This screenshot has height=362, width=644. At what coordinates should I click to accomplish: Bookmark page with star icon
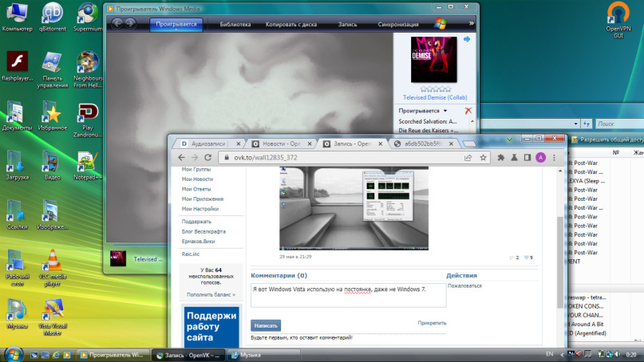pyautogui.click(x=484, y=158)
